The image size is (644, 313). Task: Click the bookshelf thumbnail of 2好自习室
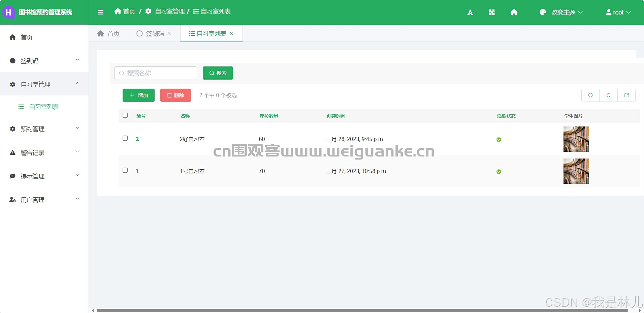tap(576, 139)
